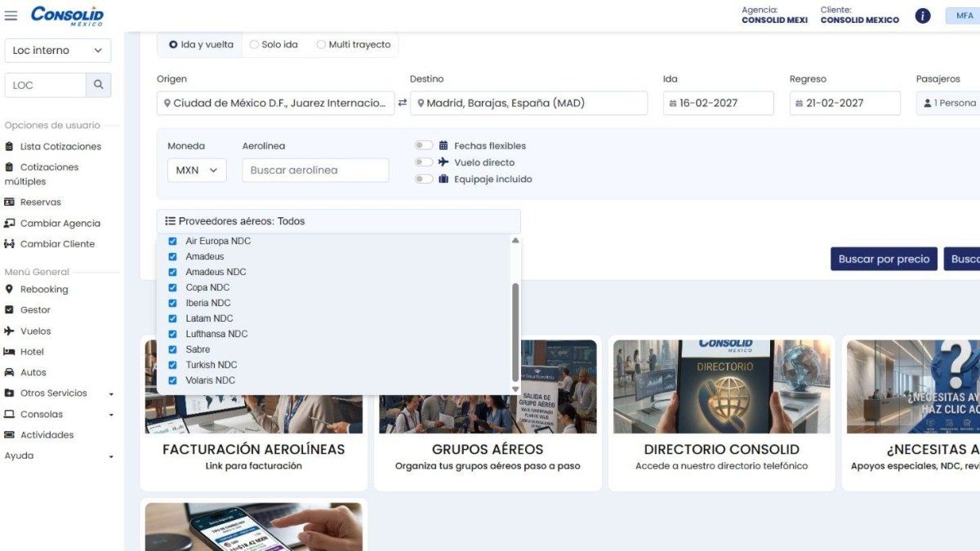Click the info icon in header
The height and width of the screenshot is (551, 980).
pos(923,16)
